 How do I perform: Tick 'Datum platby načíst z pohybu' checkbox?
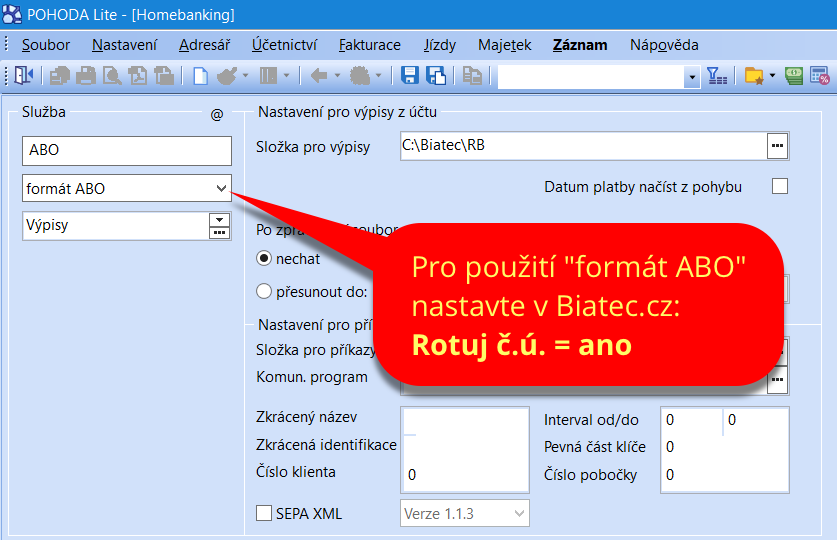pos(780,186)
